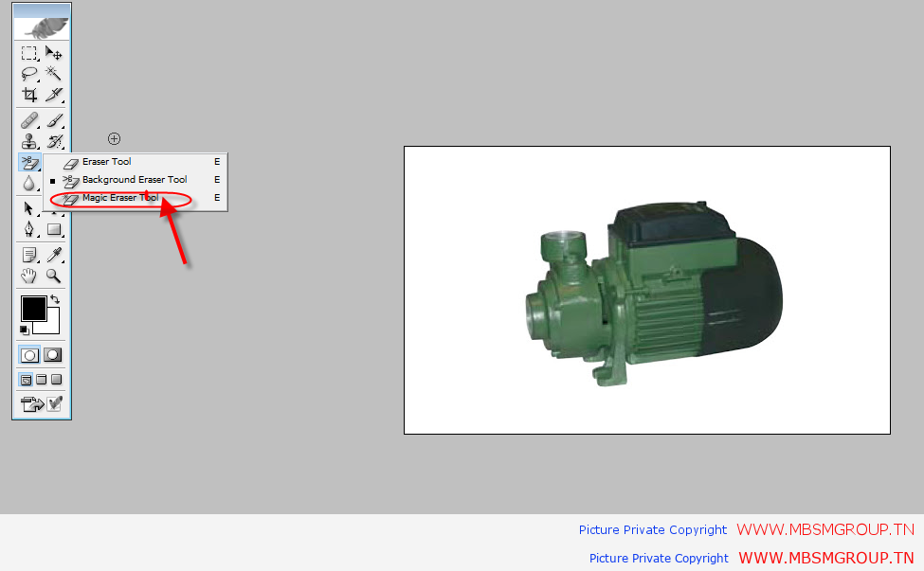
Task: Reset to default black and white colors
Action: coord(24,330)
